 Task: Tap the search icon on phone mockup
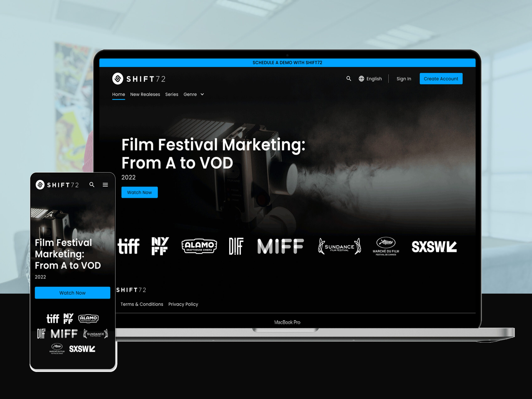(92, 185)
